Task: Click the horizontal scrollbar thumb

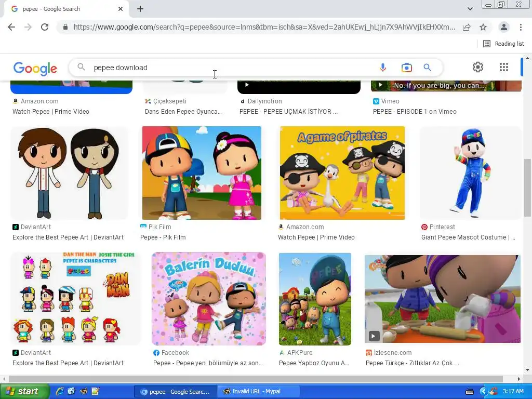Action: tap(256, 379)
